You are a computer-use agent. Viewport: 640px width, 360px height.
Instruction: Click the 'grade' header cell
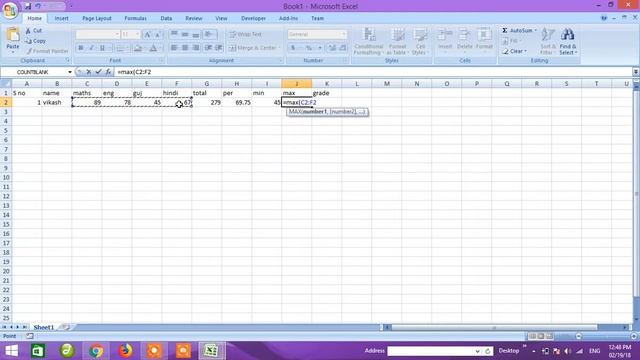(327, 93)
